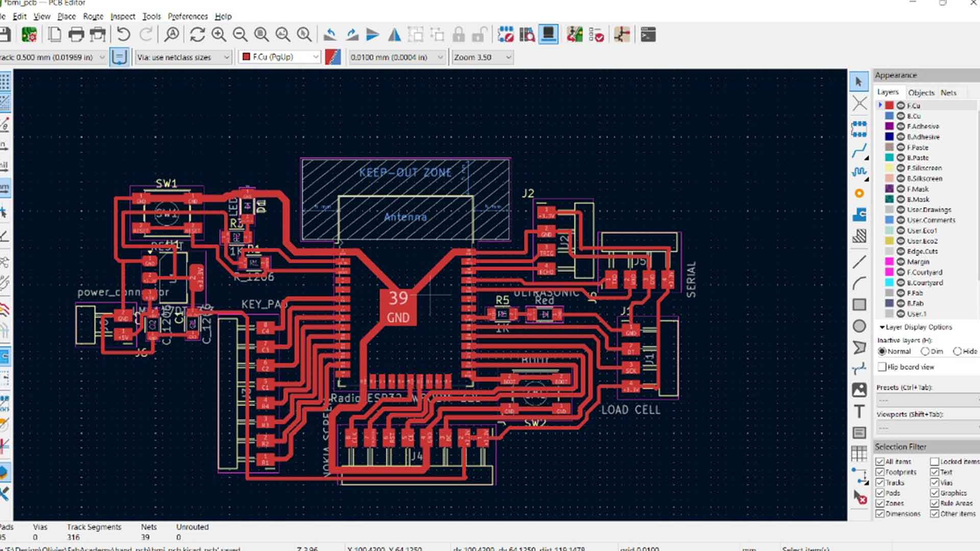Select the Add vias tool
This screenshot has width=980, height=551.
(859, 193)
